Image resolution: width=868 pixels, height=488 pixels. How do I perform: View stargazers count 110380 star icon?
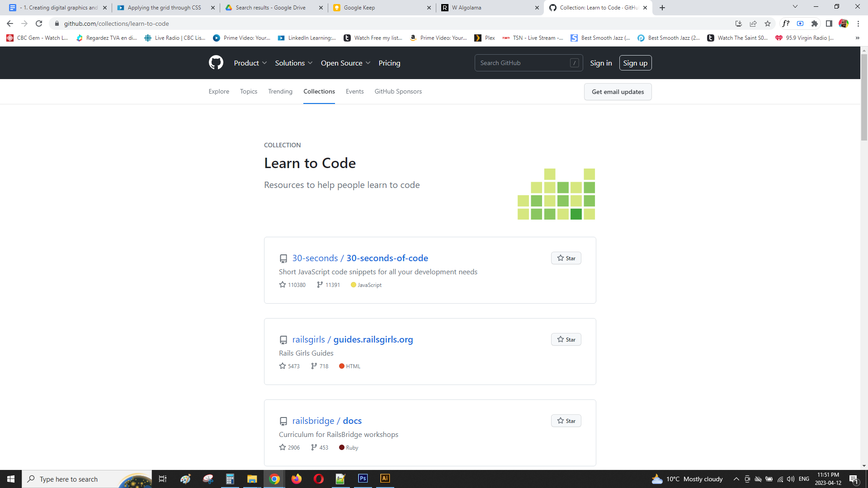tap(283, 285)
